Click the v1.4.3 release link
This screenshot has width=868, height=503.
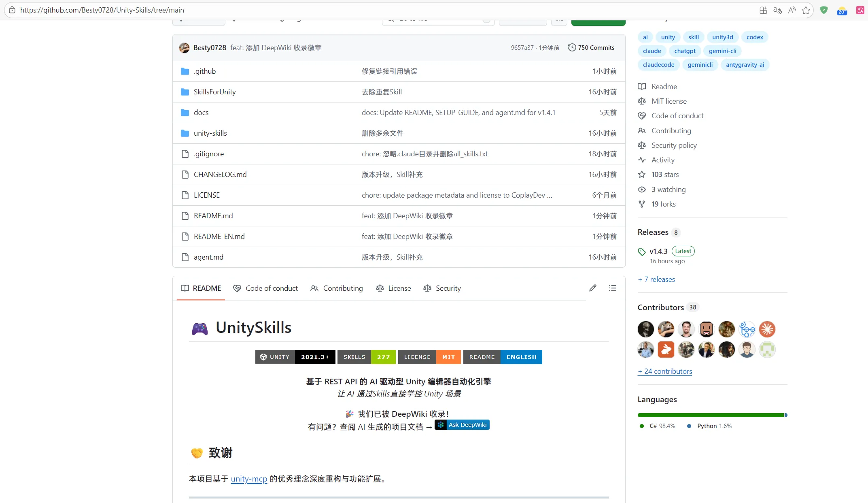point(659,251)
